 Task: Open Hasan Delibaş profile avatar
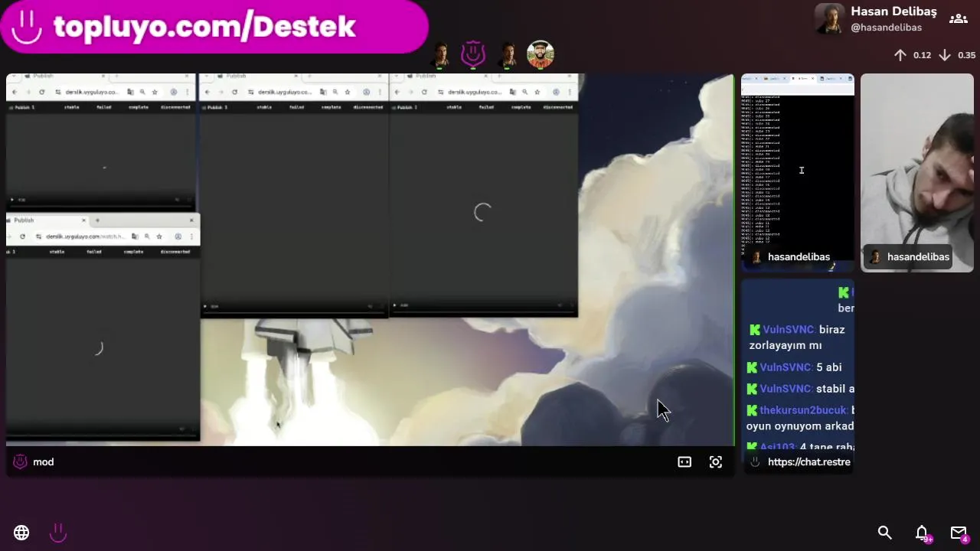coord(829,19)
